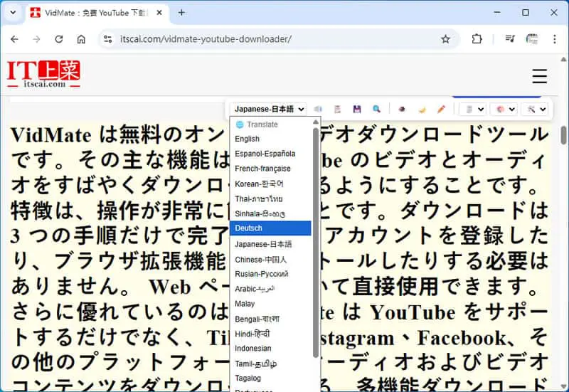Select Tagalog in the language list
Screen dimensions: 569x392
[270, 378]
